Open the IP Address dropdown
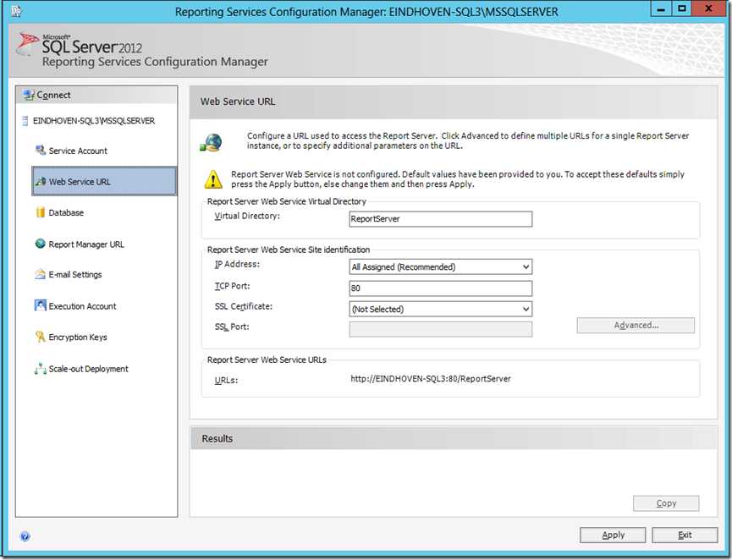 [441, 267]
